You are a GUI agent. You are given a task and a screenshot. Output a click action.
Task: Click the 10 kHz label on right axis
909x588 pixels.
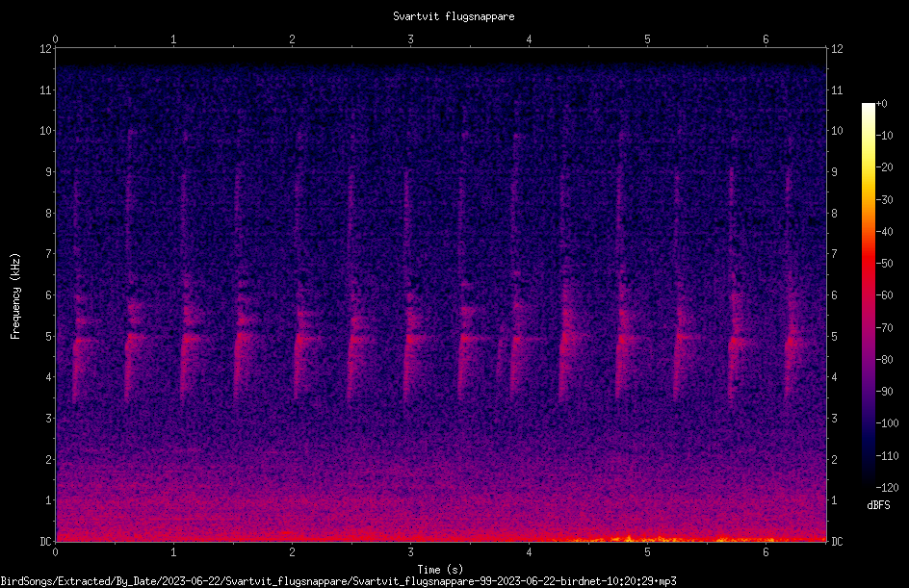pos(837,131)
